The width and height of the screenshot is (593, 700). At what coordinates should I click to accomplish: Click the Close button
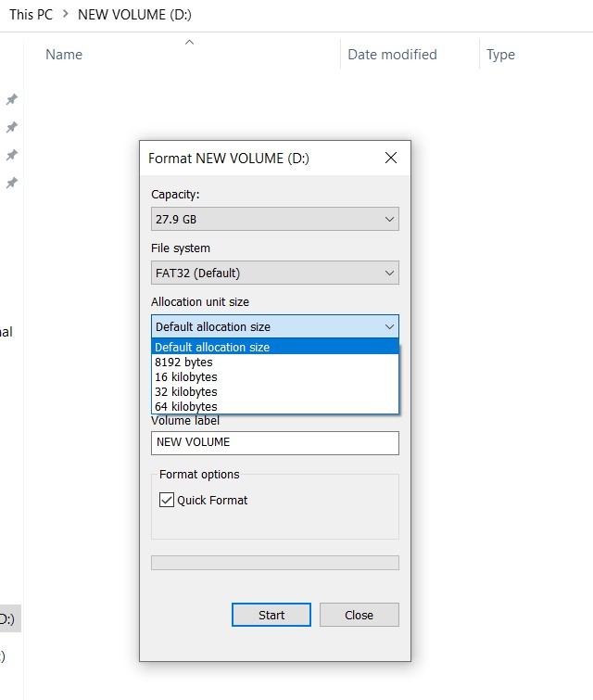coord(360,615)
